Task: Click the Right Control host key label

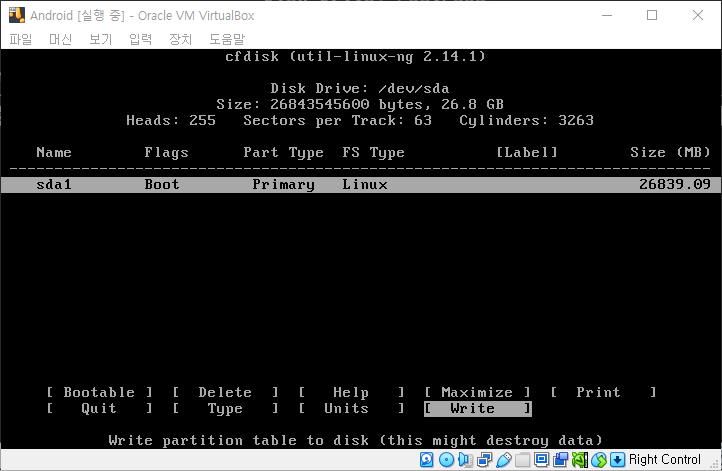Action: (x=664, y=459)
